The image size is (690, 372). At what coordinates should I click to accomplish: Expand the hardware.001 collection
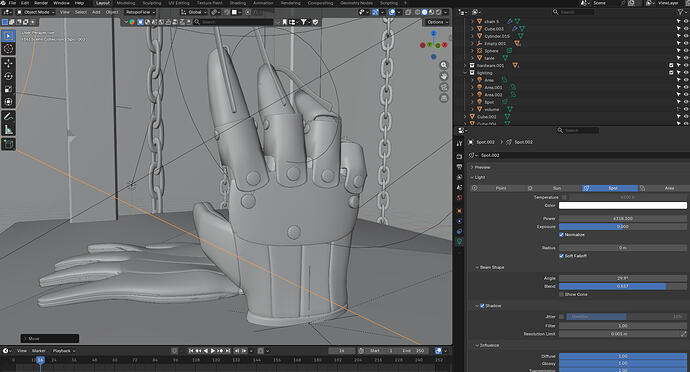(465, 65)
